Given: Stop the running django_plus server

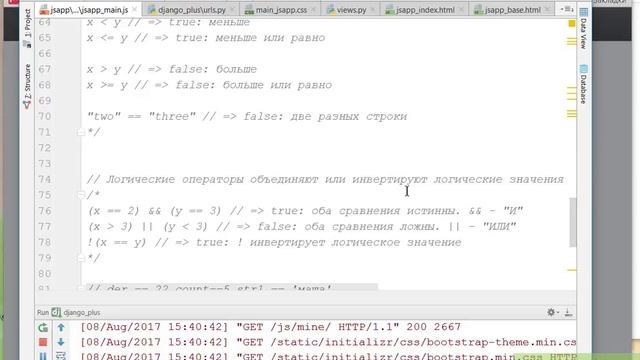Looking at the screenshot, I should [43, 342].
